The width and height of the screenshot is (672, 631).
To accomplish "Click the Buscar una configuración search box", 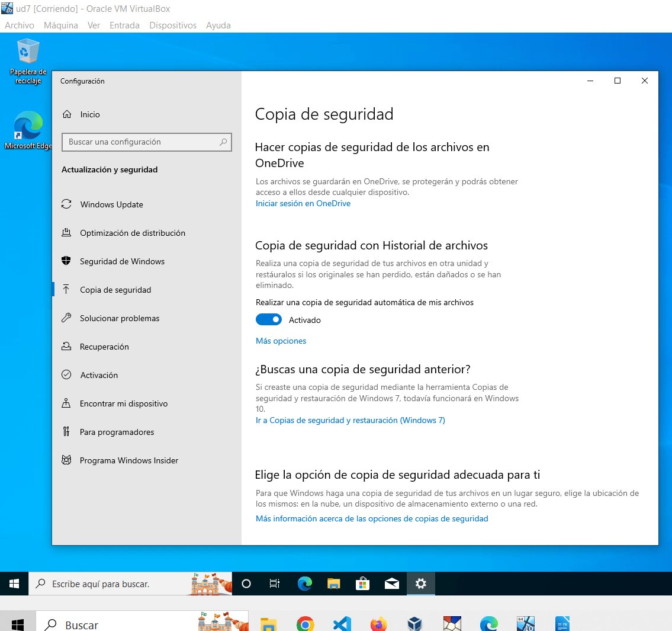I will pyautogui.click(x=142, y=142).
